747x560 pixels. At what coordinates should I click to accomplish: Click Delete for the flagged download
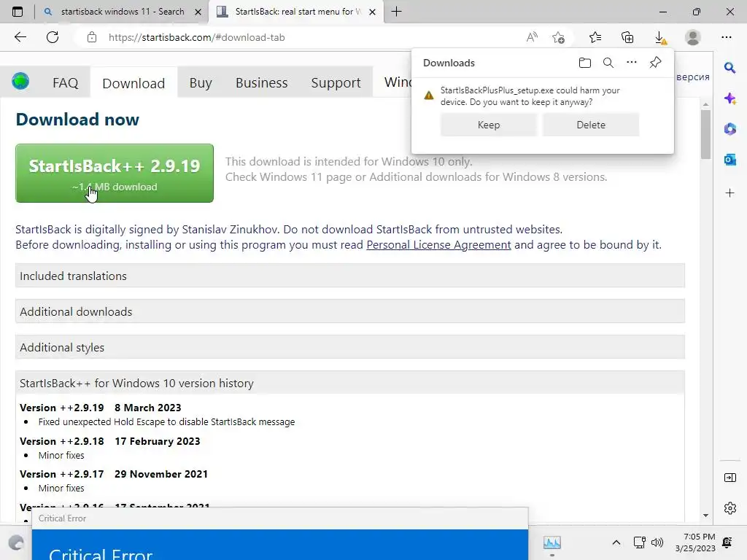pos(591,125)
